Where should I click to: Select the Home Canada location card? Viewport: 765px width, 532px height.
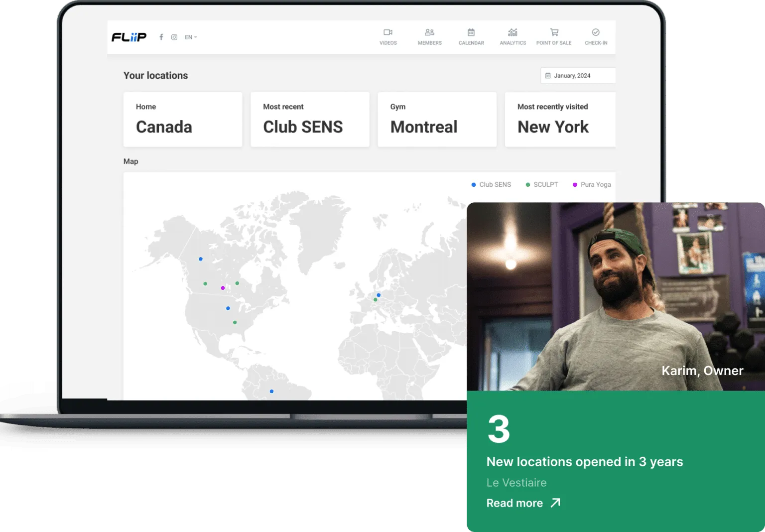click(183, 120)
